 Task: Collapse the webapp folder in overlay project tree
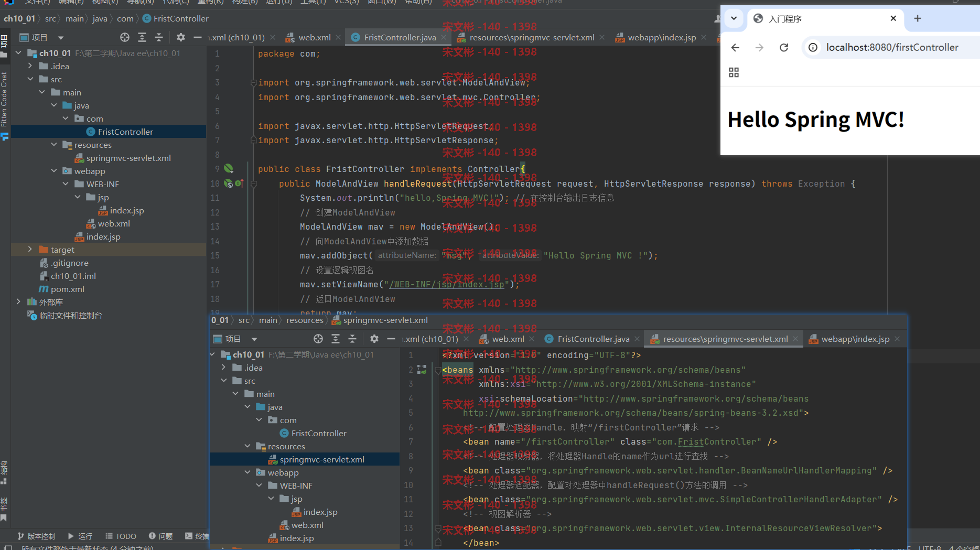click(247, 472)
